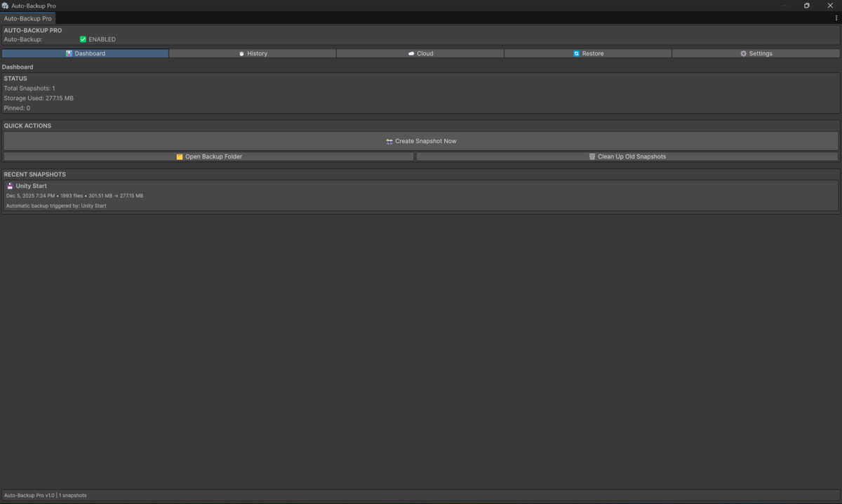Image resolution: width=842 pixels, height=504 pixels.
Task: Click the STATUS section header
Action: [x=15, y=79]
